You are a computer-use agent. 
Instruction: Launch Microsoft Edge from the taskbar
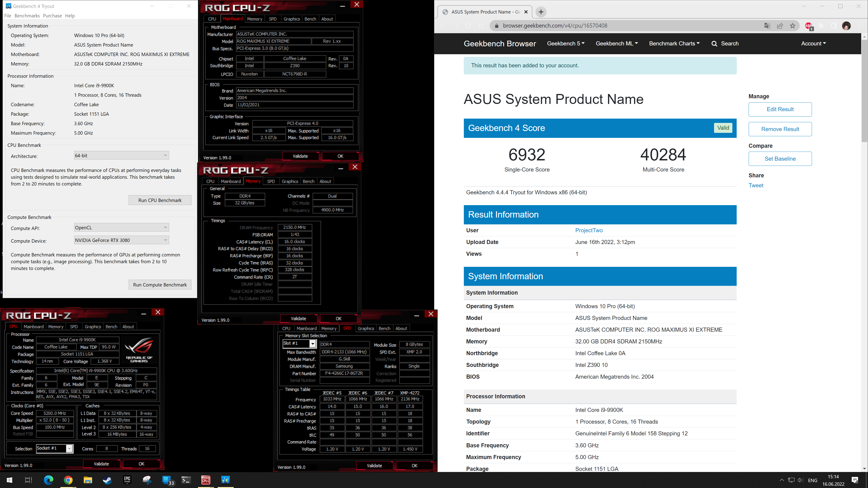pyautogui.click(x=49, y=480)
